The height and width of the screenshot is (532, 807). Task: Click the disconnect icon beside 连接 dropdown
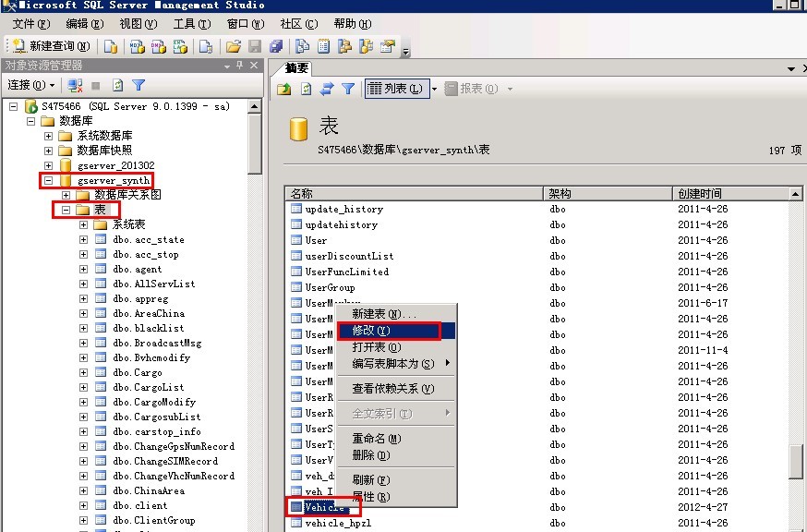[76, 85]
